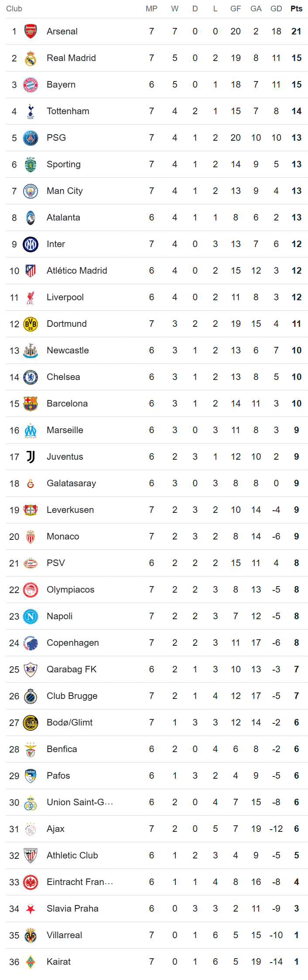Screen dimensions: 308x980
Task: Click the Ajax club logo
Action: [31, 829]
